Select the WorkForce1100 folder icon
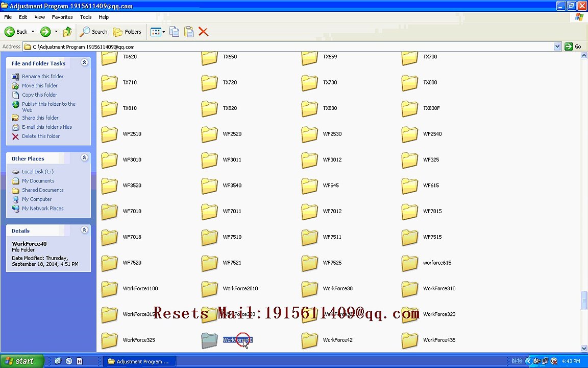The image size is (588, 368). (x=110, y=289)
